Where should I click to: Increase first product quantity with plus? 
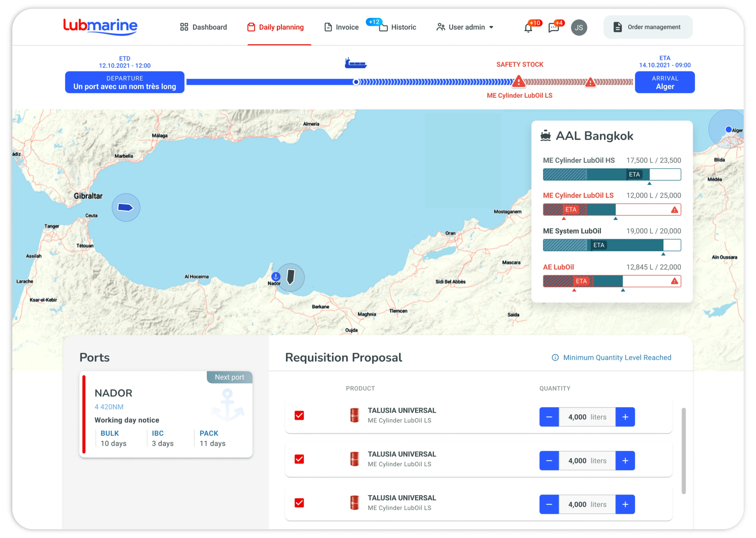tap(625, 417)
